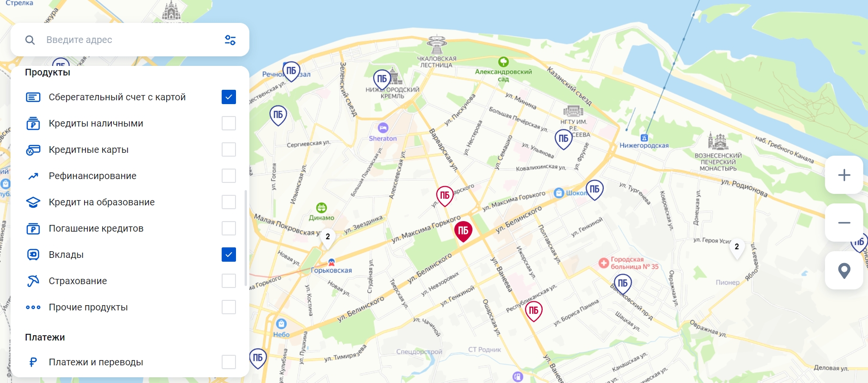This screenshot has height=383, width=868.
Task: Select the filled red ПБ branch marker
Action: click(x=463, y=231)
